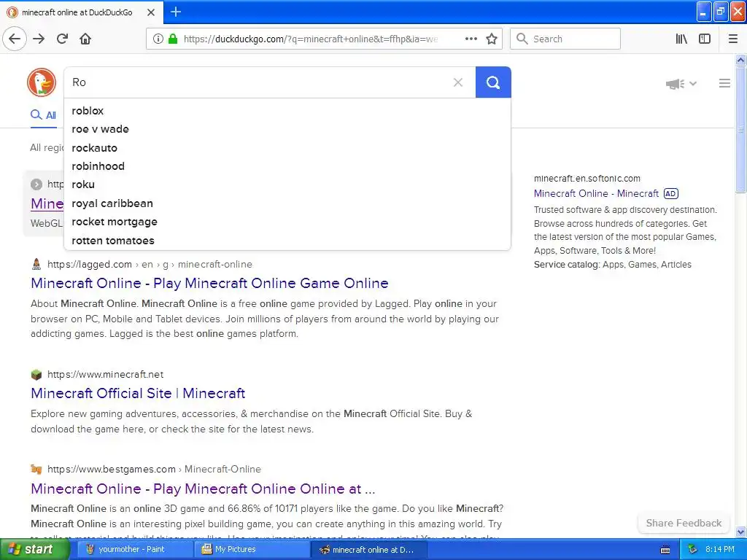Open the bestgames Minecraft Online result link
This screenshot has width=747, height=560.
coord(203,489)
